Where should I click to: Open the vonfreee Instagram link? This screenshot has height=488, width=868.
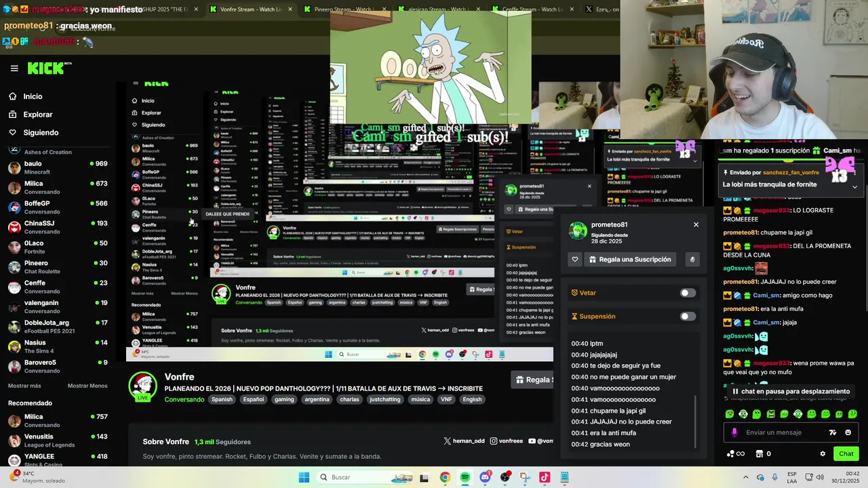point(507,441)
